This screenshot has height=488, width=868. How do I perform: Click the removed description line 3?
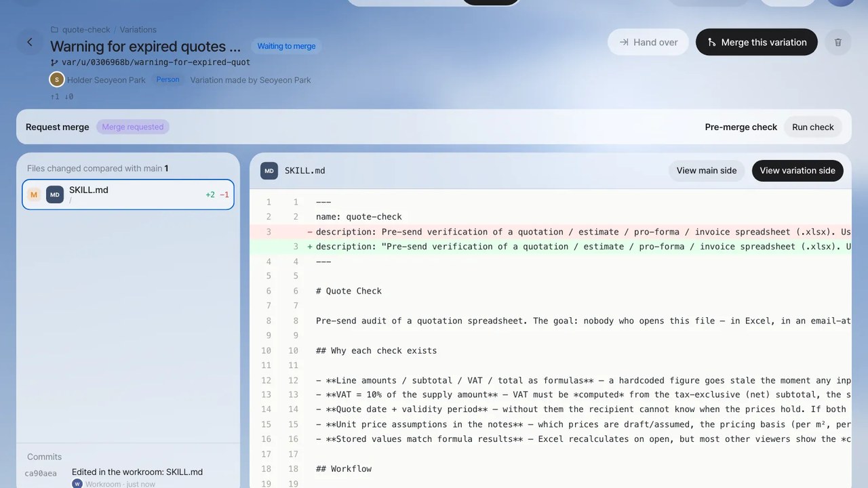(551, 232)
